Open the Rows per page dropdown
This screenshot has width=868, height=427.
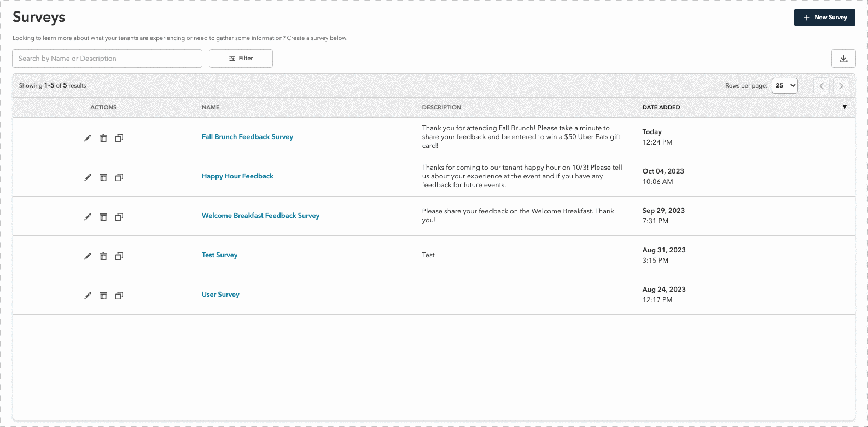coord(785,85)
